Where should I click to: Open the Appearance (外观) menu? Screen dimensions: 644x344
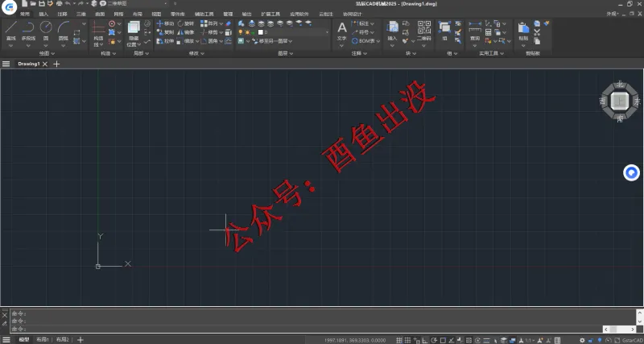click(x=613, y=14)
